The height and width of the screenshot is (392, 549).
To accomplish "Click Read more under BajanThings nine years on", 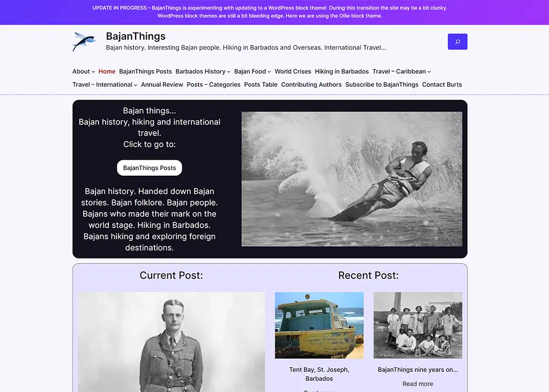I will (x=418, y=383).
